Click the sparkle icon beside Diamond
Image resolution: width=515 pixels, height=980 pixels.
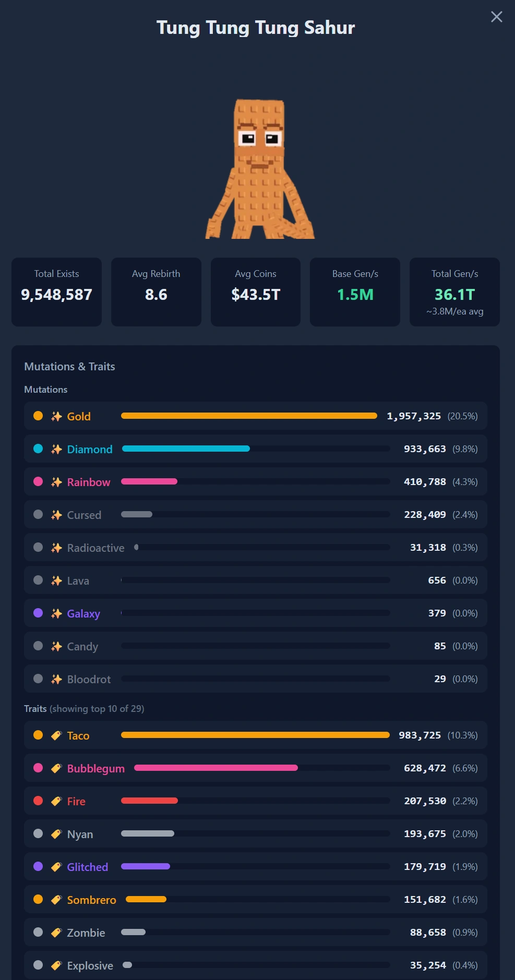tap(56, 449)
